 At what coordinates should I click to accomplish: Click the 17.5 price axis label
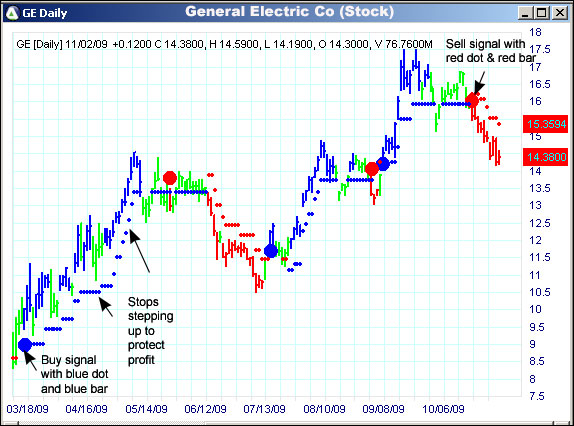point(540,49)
